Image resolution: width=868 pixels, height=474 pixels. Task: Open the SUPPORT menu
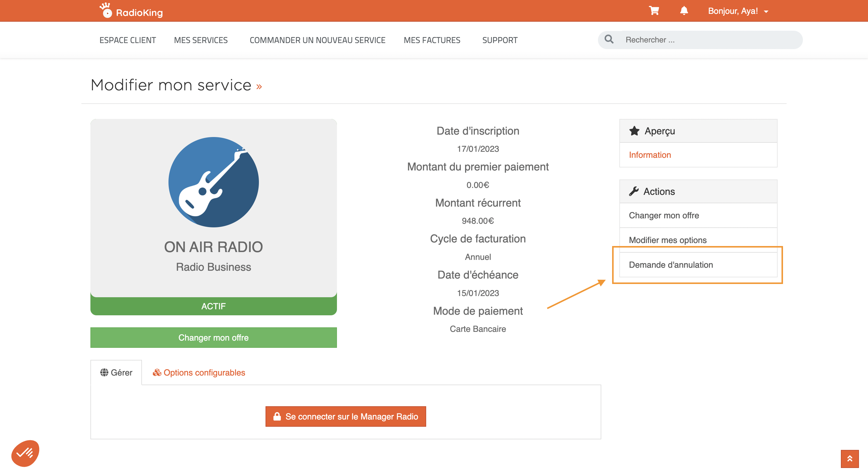(x=500, y=40)
